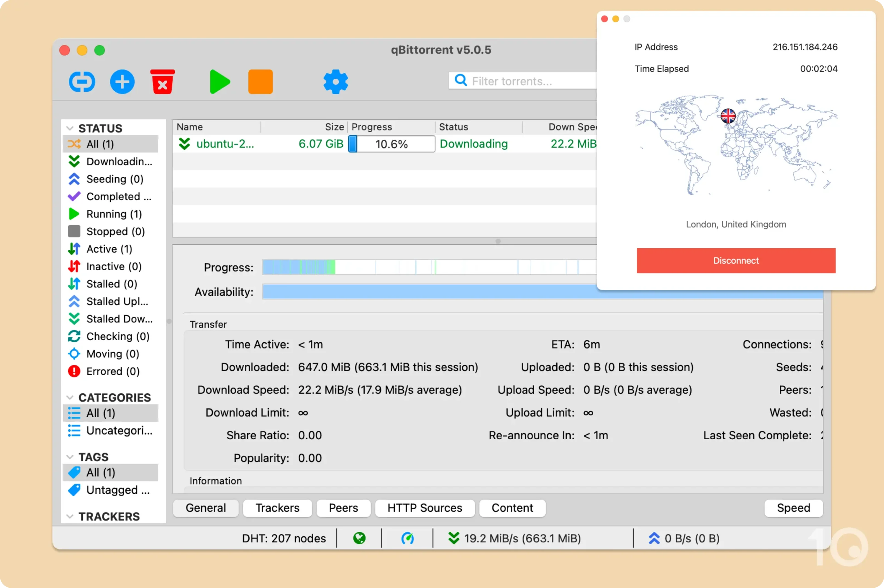Toggle alternative speed limits gauge icon

pos(407,539)
